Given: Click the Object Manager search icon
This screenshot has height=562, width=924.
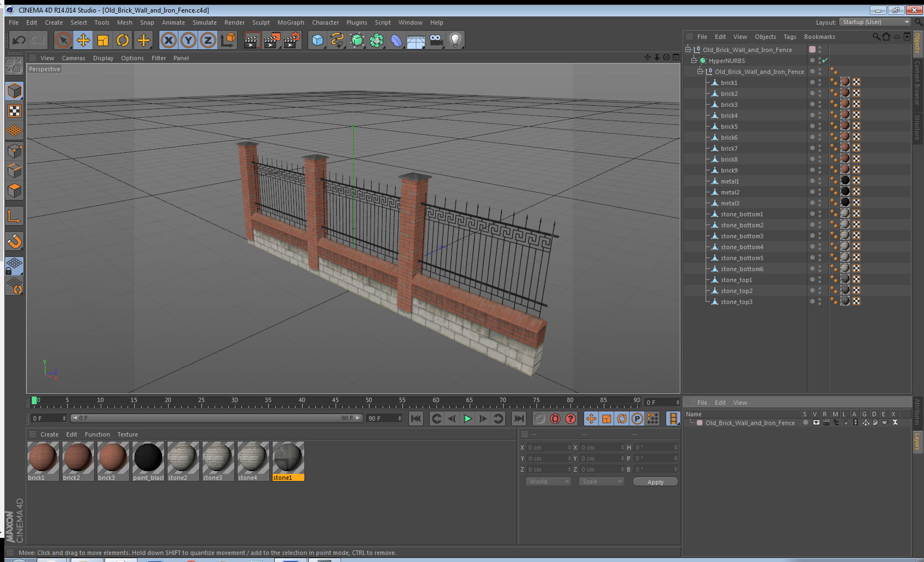Looking at the screenshot, I should click(x=876, y=37).
